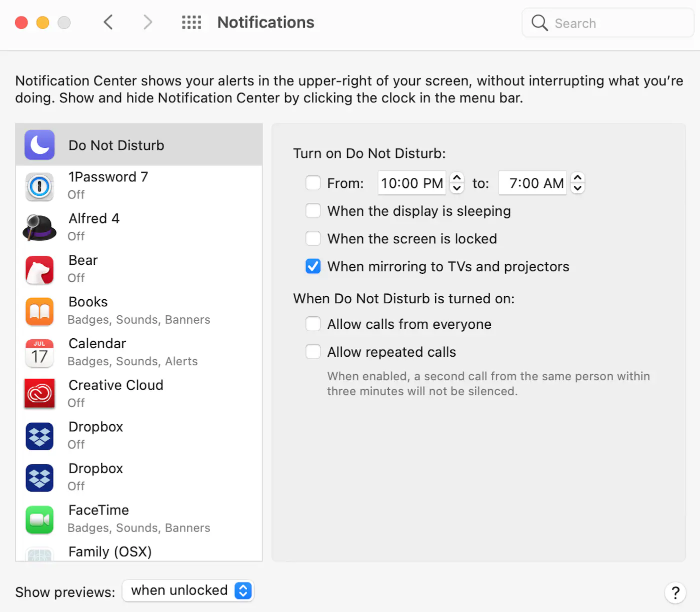700x612 pixels.
Task: Select Family (OSX) in the sidebar
Action: 110,551
